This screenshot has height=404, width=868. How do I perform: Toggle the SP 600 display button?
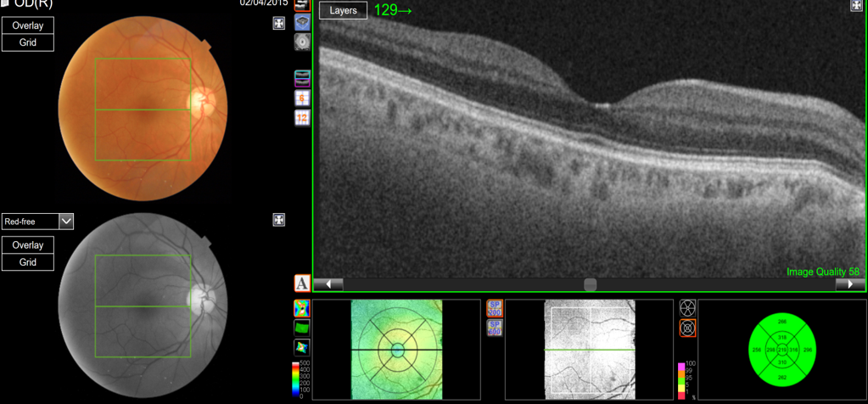(495, 328)
